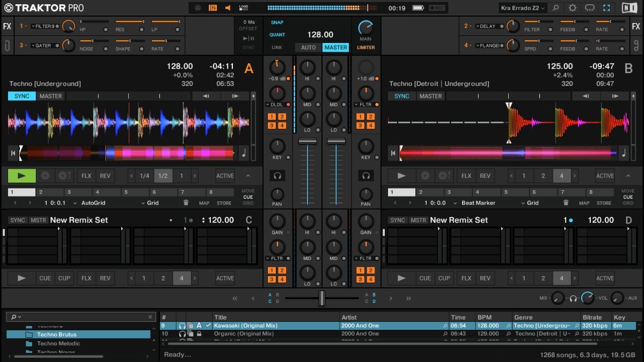Open the Preferences gear icon
644x362 pixels.
573,8
